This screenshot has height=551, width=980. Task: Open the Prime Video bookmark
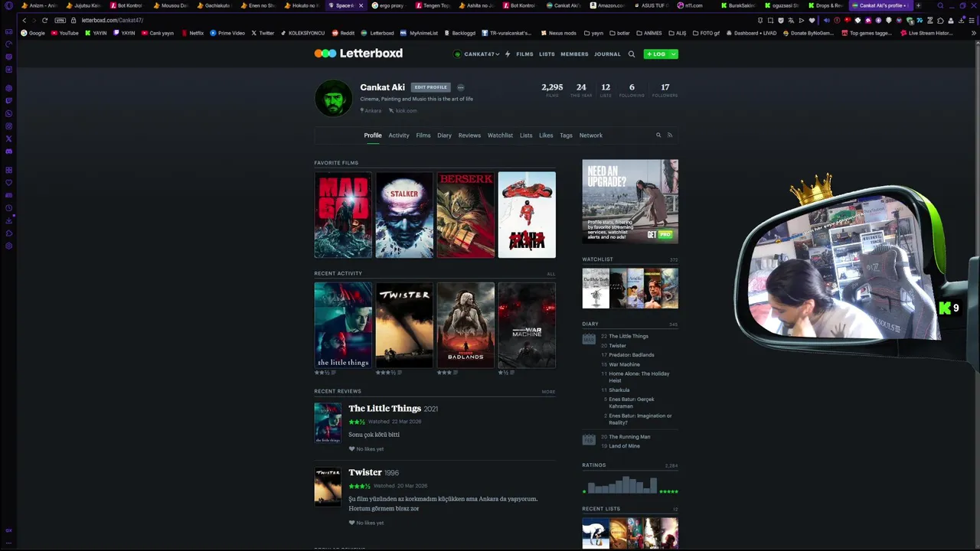[227, 33]
